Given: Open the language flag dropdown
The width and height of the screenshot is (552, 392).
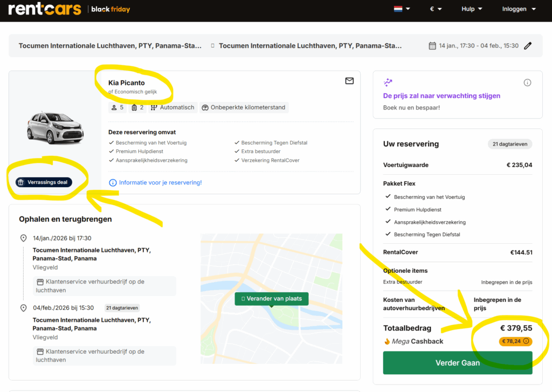Looking at the screenshot, I should point(402,9).
